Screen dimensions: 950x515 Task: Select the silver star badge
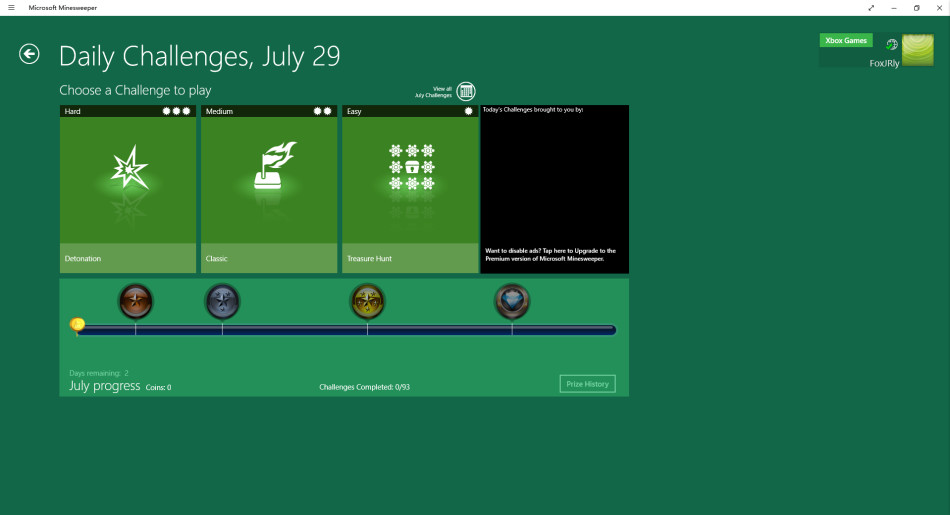(x=222, y=301)
